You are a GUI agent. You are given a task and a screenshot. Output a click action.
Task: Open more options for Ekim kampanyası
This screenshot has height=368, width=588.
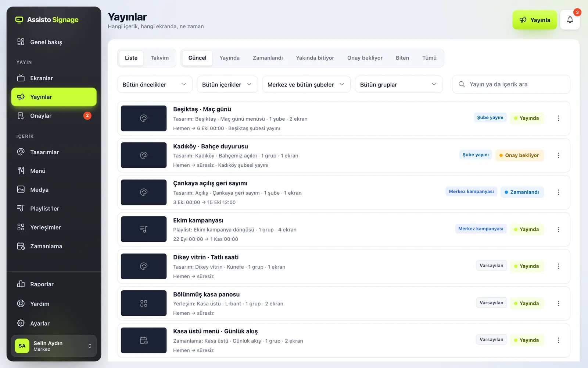[x=558, y=229]
